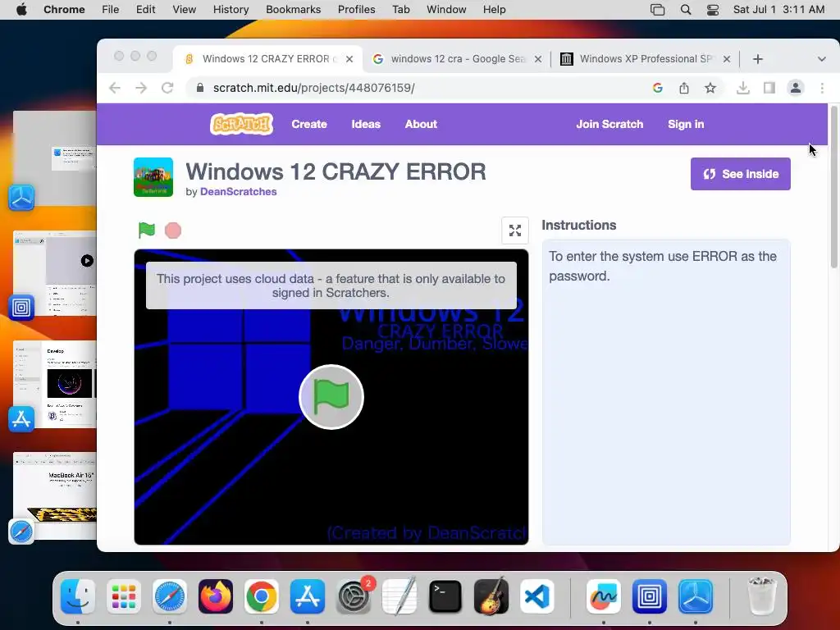Open Trash from the Dock
840x630 pixels.
click(762, 596)
